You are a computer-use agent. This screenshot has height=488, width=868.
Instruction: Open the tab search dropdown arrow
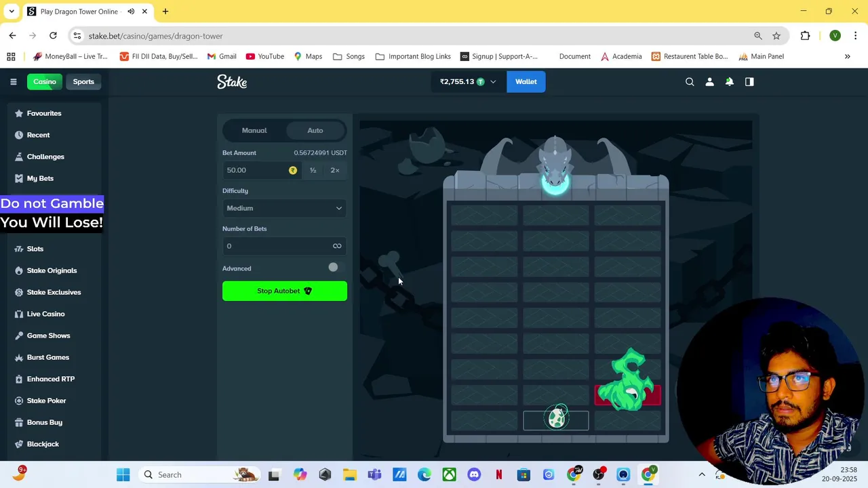(x=12, y=12)
